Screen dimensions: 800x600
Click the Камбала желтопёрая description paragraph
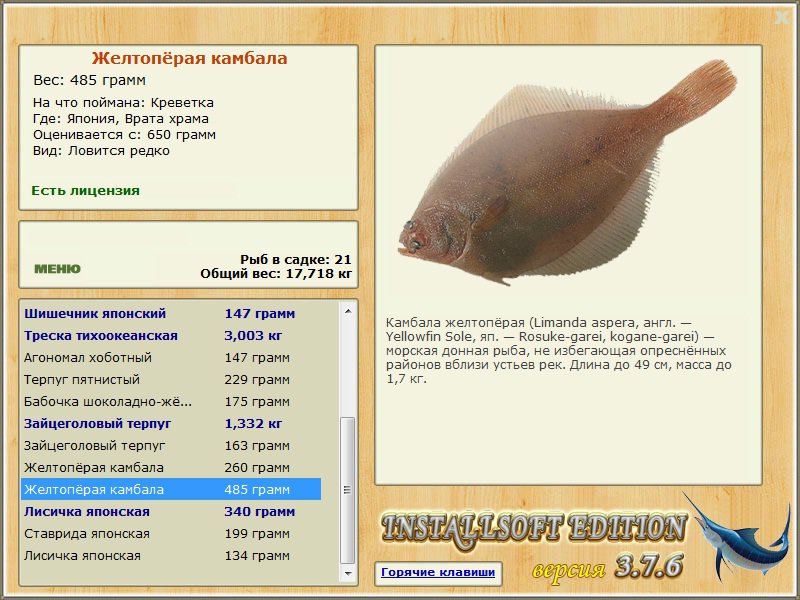click(559, 351)
